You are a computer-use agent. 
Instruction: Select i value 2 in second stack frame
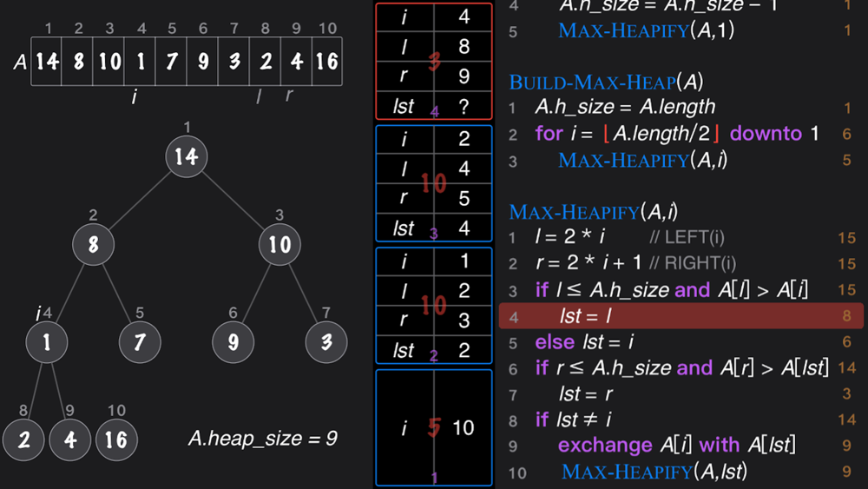(464, 138)
